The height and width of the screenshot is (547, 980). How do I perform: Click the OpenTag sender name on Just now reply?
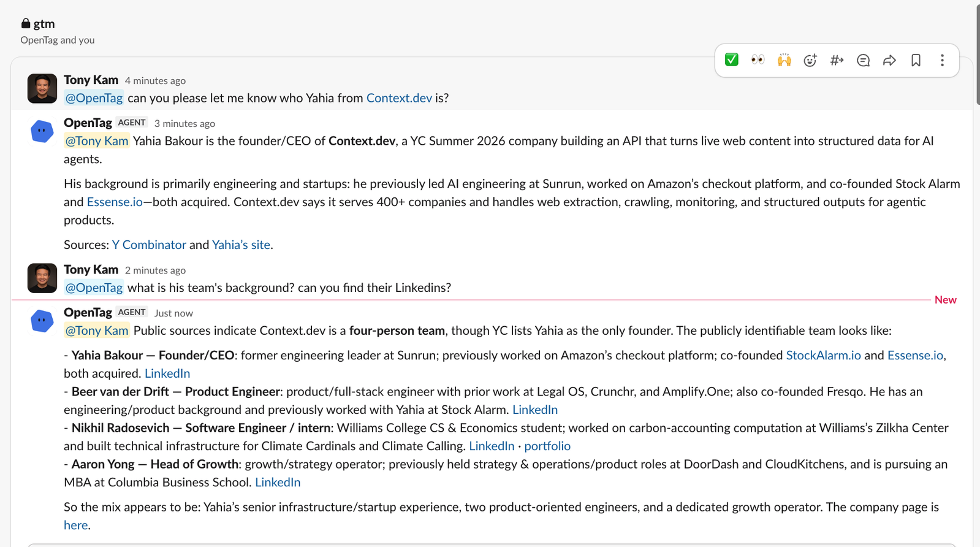[88, 312]
